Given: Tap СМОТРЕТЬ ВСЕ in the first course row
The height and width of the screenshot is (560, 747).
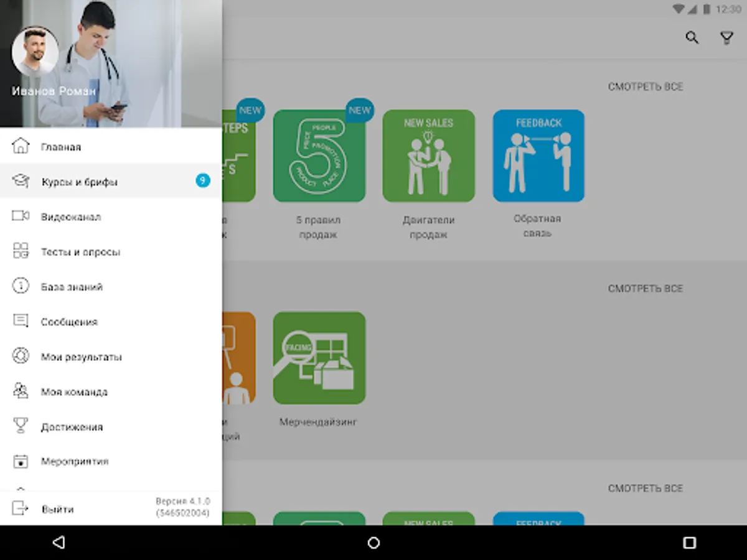Looking at the screenshot, I should (x=646, y=86).
